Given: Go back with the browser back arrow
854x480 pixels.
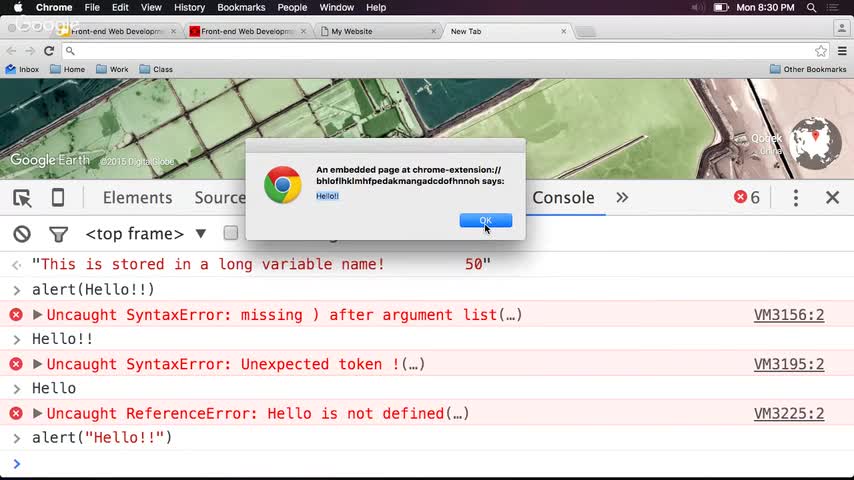Looking at the screenshot, I should tap(11, 51).
